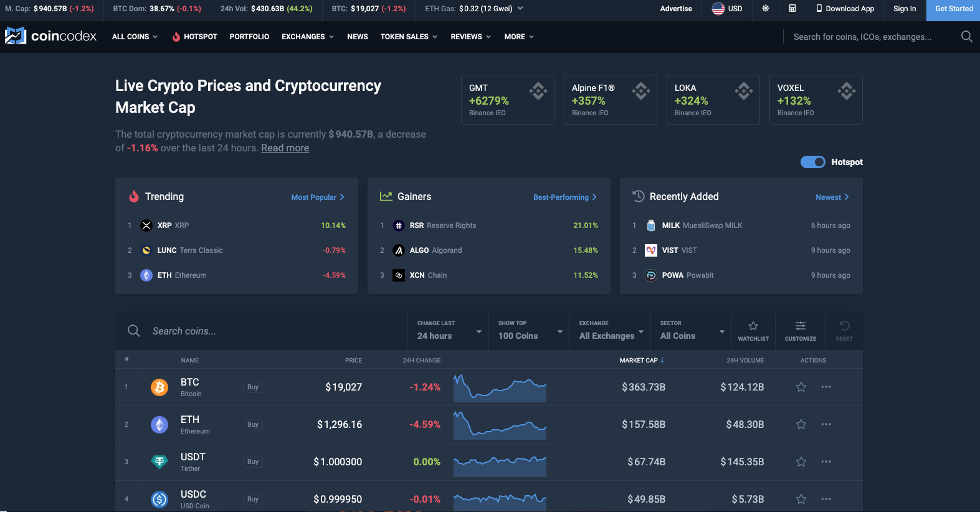The width and height of the screenshot is (980, 512).
Task: Open the VOXEL Binance IEO card
Action: coord(816,100)
